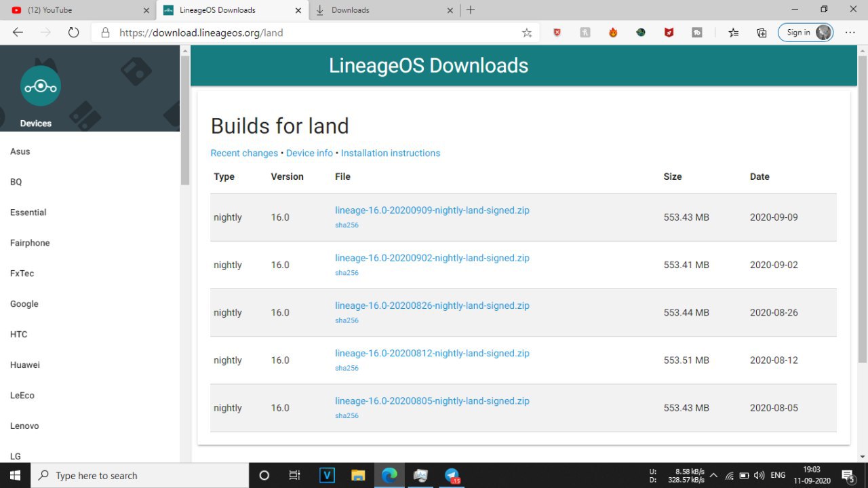Open File Explorer from taskbar

pyautogui.click(x=358, y=475)
